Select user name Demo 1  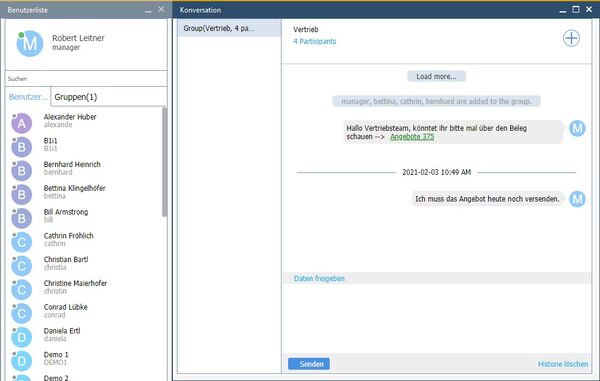(x=56, y=354)
